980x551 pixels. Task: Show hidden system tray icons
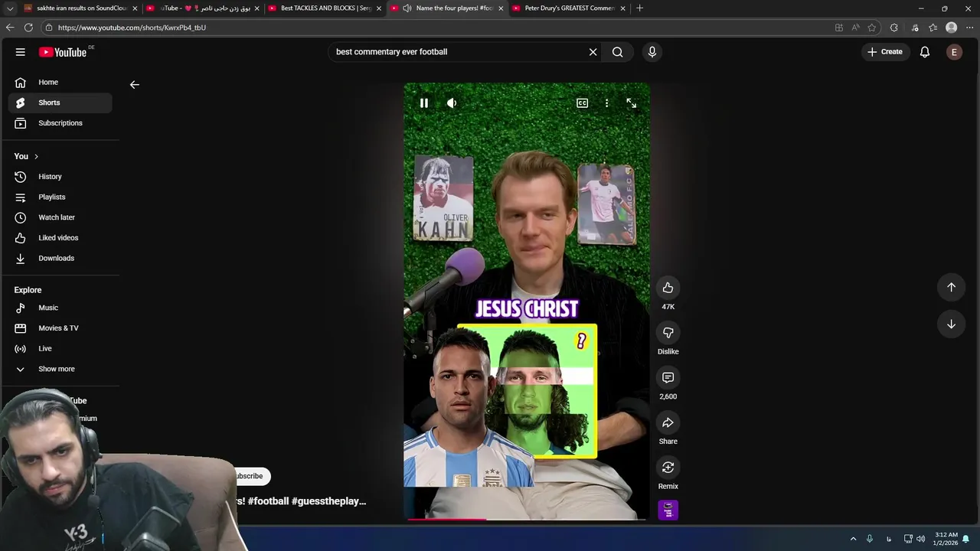853,539
